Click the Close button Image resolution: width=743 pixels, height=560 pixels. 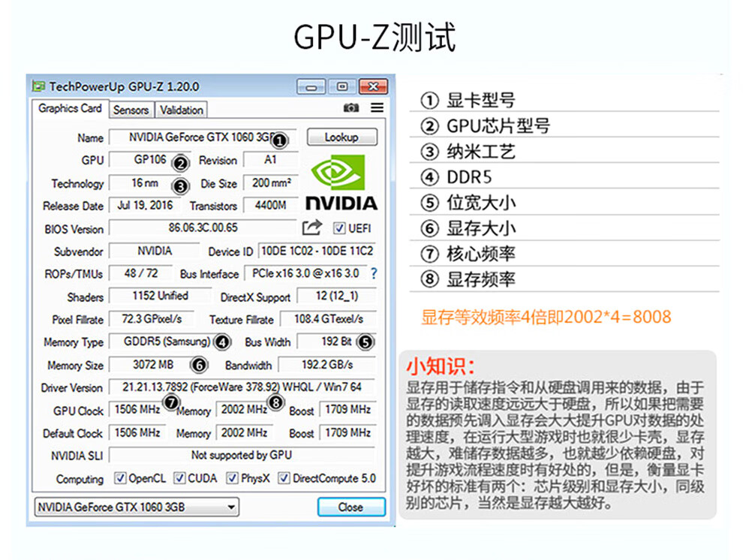(x=351, y=507)
